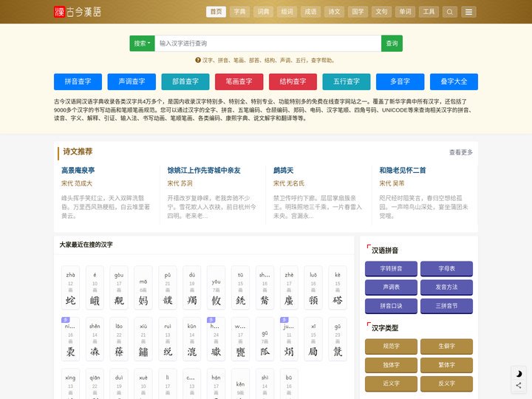This screenshot has height=399, width=532.
Task: Open the 单词 nav tab
Action: [x=405, y=12]
